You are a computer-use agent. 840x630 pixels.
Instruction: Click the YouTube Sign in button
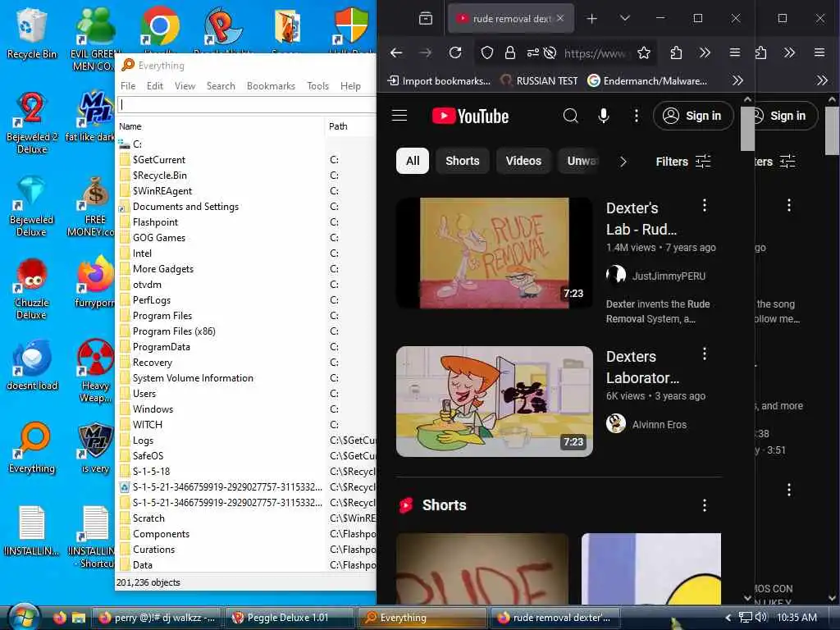tap(693, 116)
